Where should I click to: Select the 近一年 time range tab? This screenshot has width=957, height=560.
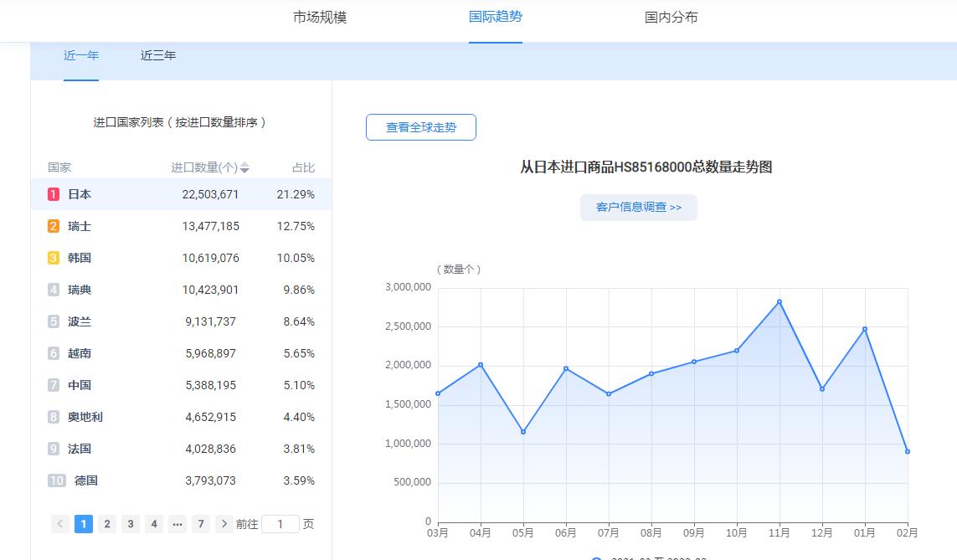click(x=81, y=55)
